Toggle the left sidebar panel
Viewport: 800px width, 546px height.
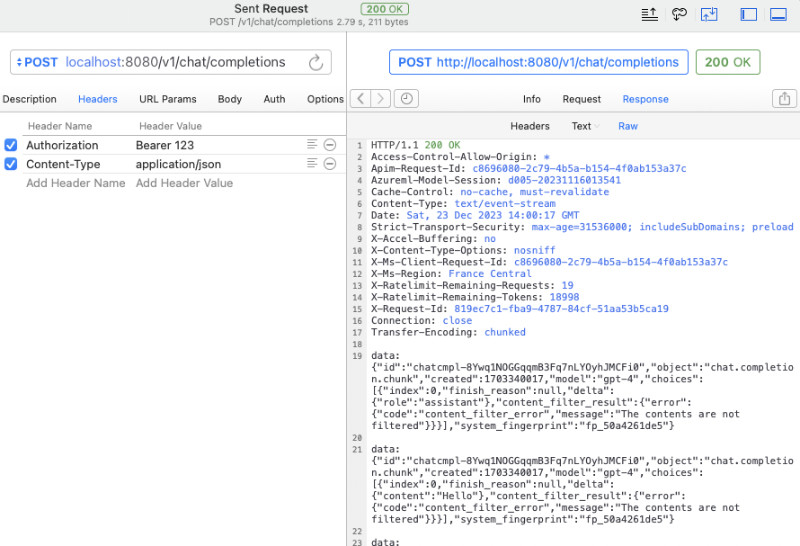click(748, 14)
